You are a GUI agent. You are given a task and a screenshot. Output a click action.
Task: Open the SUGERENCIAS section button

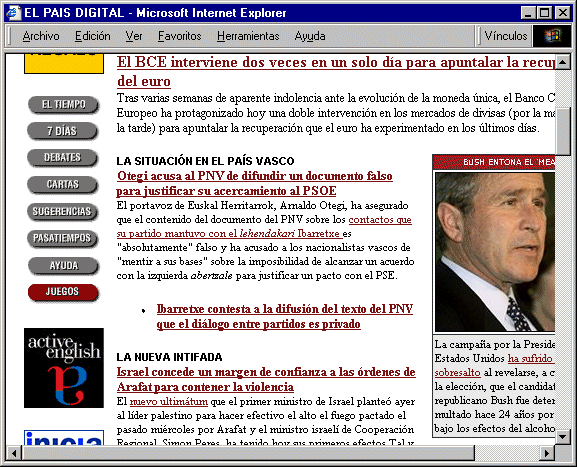click(63, 212)
